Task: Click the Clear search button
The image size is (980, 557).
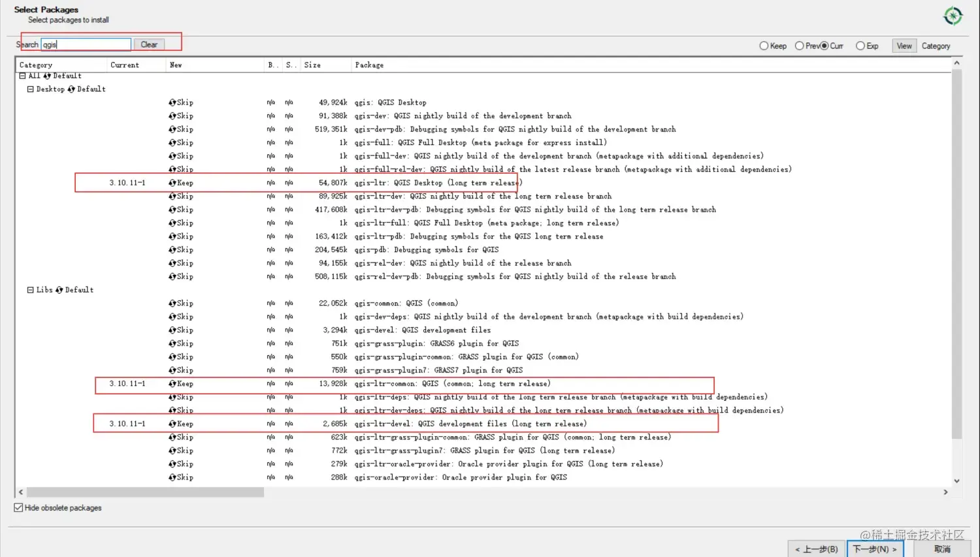Action: (149, 44)
